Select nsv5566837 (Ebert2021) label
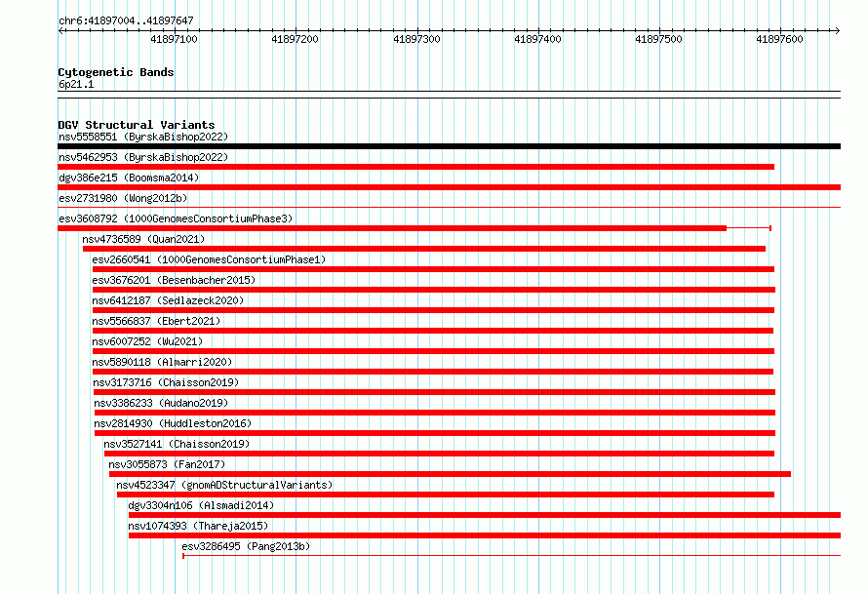This screenshot has height=594, width=868. pyautogui.click(x=156, y=321)
